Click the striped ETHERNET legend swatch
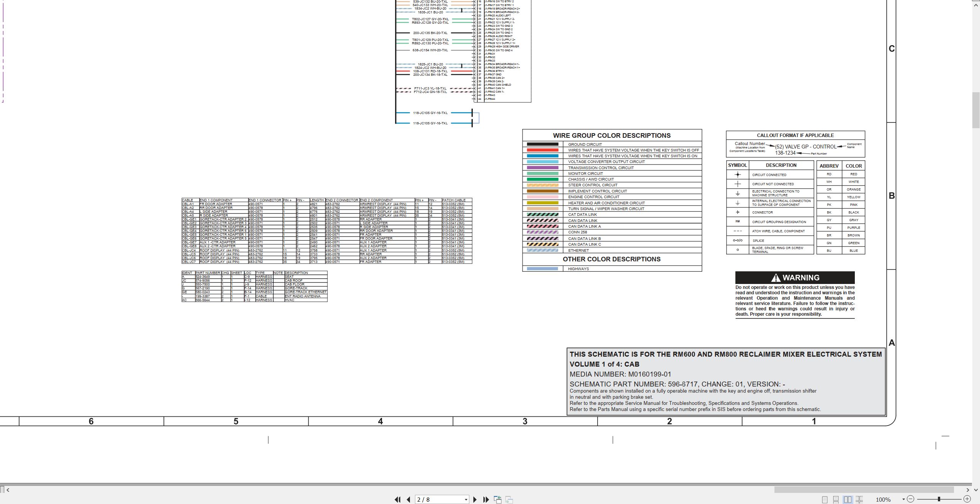Viewport: 980px width, 504px height. coord(542,250)
